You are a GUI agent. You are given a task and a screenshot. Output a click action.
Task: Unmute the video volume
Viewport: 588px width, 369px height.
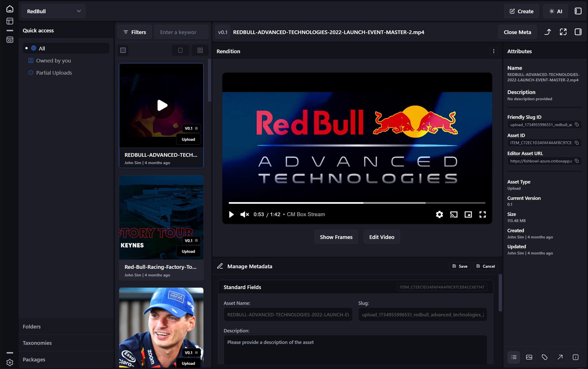(244, 214)
